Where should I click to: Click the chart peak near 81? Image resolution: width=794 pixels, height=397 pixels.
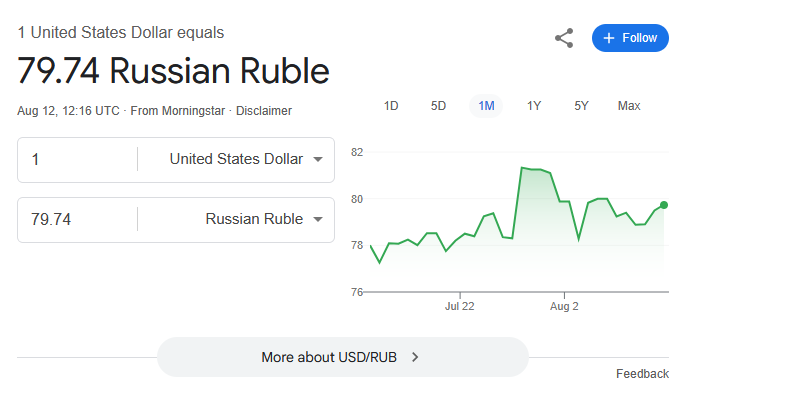coord(522,167)
